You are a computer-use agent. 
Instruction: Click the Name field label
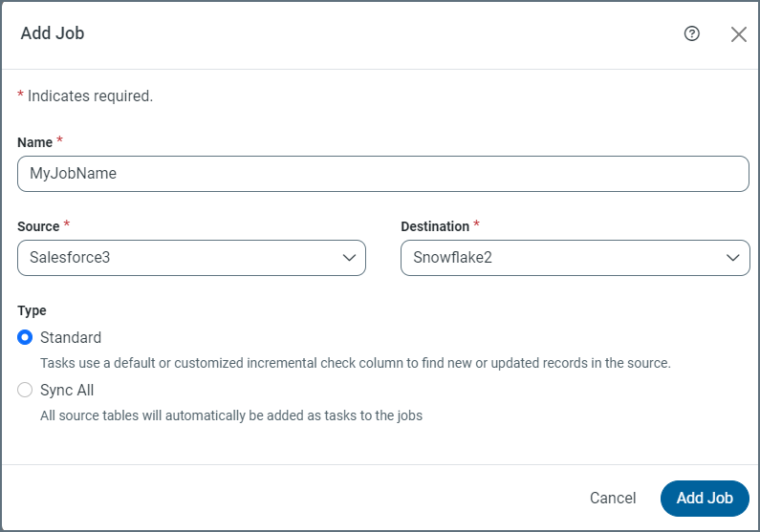35,142
